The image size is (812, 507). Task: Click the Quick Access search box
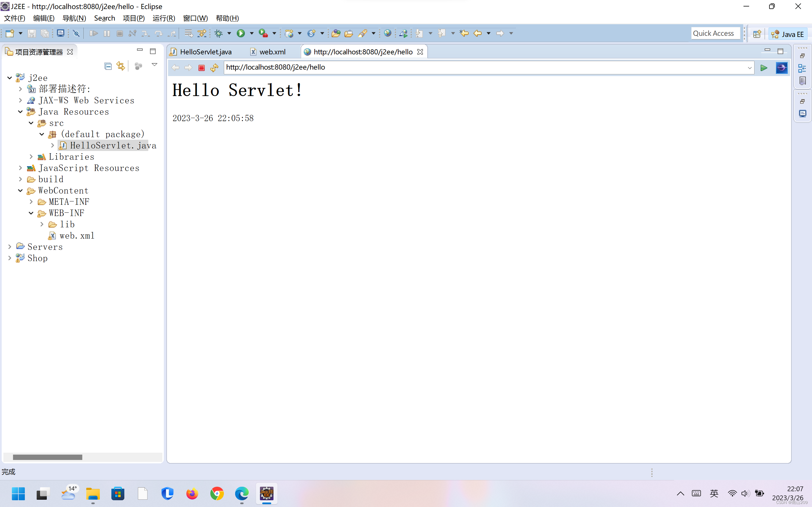pyautogui.click(x=715, y=33)
